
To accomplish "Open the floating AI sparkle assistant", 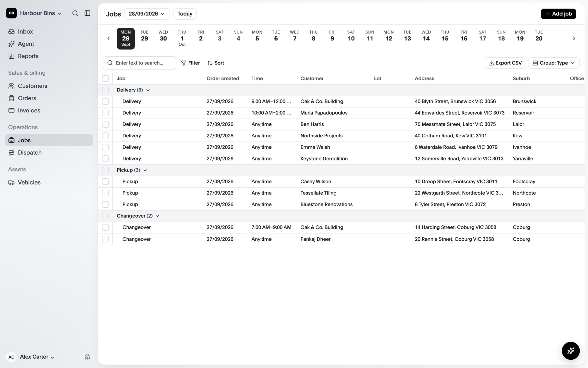I will 571,351.
